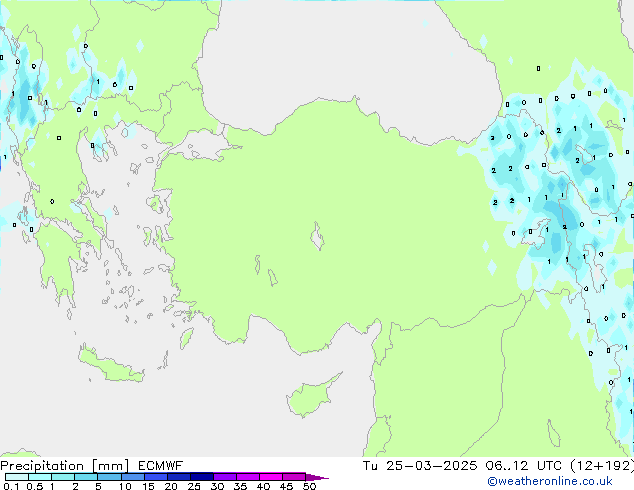Screen dimensions: 634x490
Task: Click the 5–10 mm legend color box
Action: pyautogui.click(x=109, y=477)
